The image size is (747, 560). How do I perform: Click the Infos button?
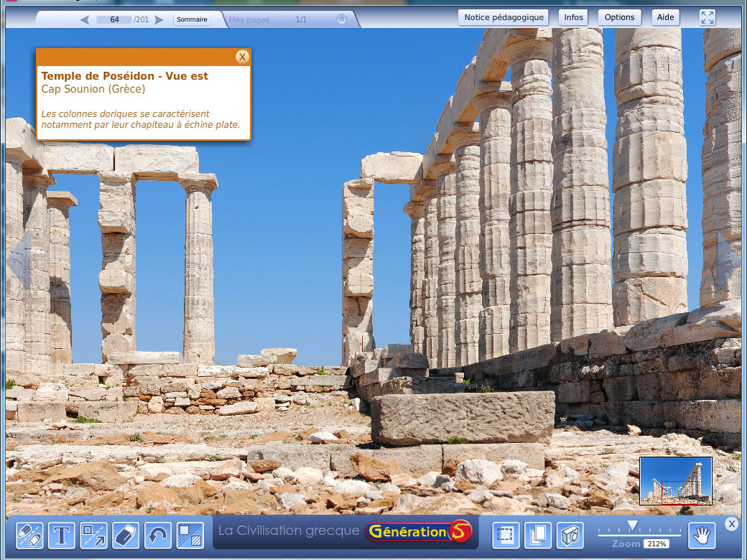[x=573, y=17]
